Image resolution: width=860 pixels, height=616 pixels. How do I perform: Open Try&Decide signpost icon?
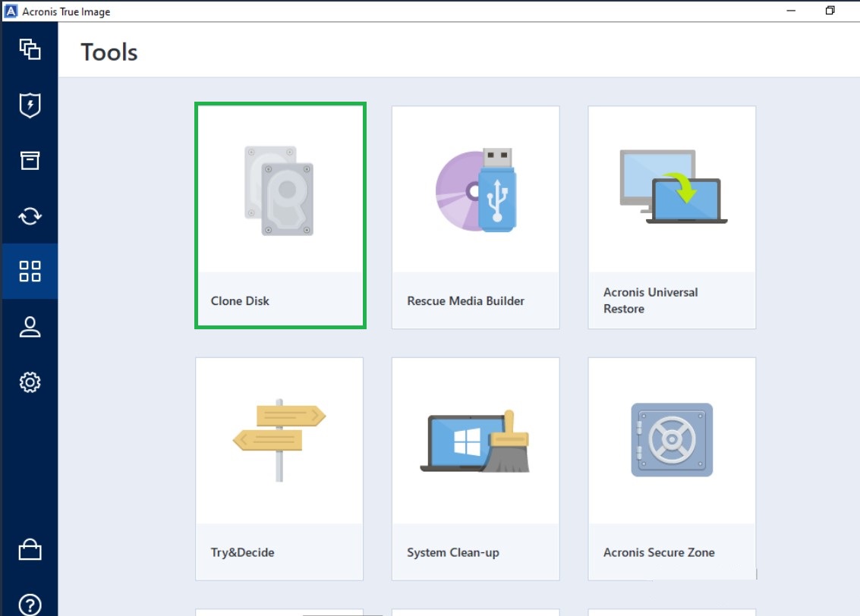[x=279, y=440]
